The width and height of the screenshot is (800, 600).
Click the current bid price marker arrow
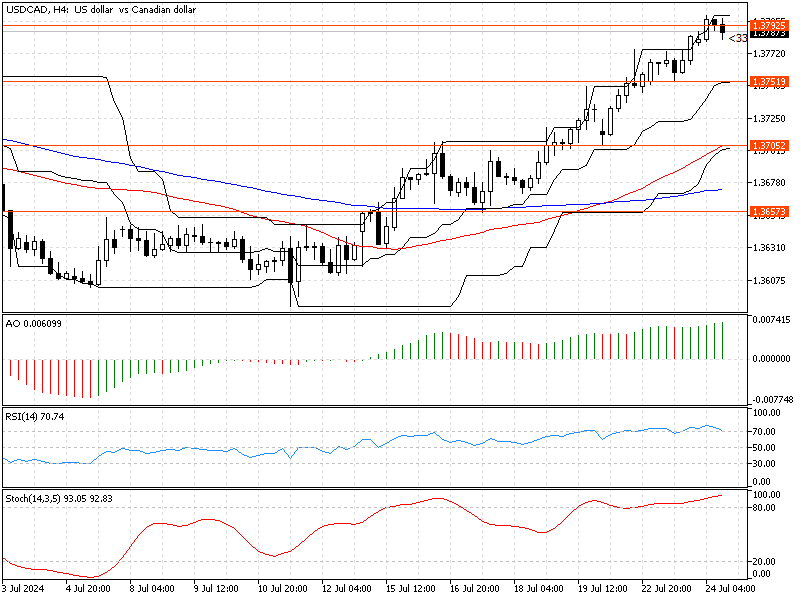click(733, 37)
